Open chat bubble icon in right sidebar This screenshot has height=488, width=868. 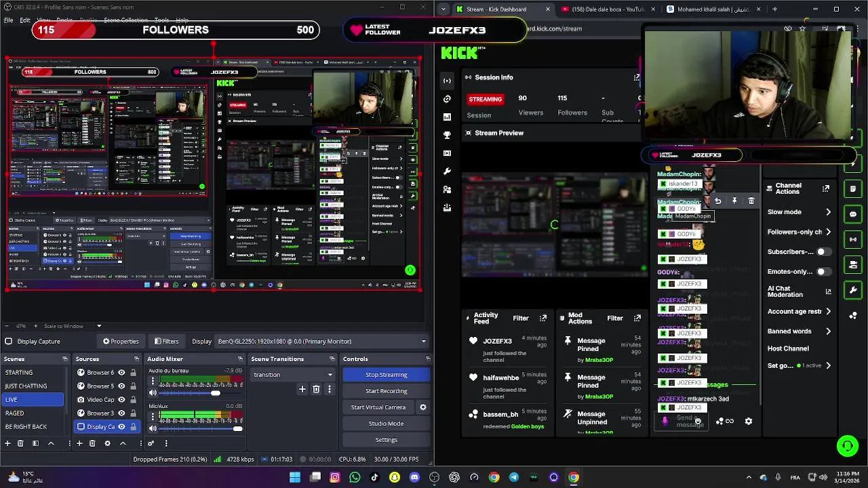click(x=853, y=214)
